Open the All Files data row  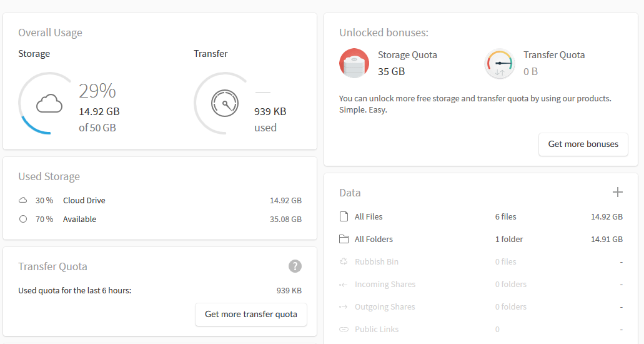point(369,217)
